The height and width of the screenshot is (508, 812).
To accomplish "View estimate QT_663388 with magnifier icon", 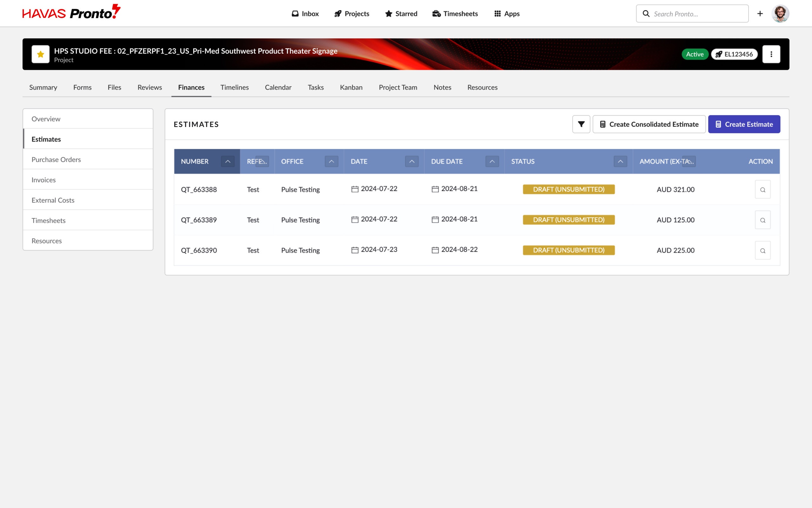I will (763, 190).
